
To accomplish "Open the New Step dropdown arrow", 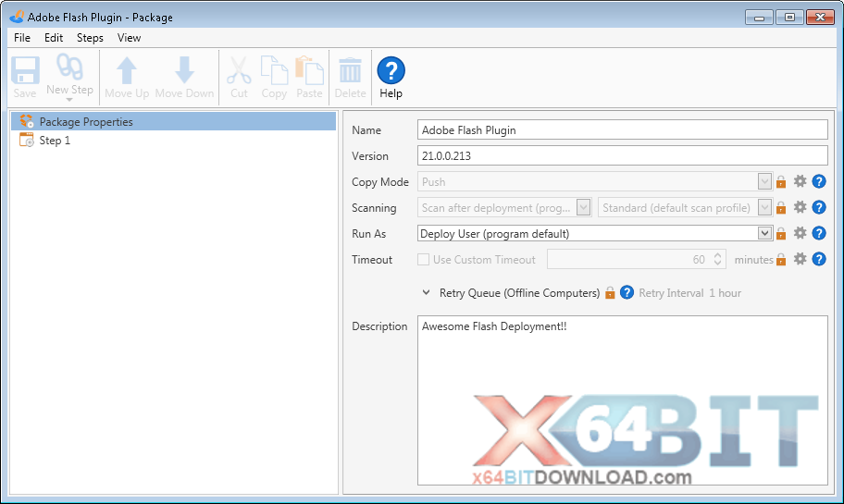I will pyautogui.click(x=69, y=100).
